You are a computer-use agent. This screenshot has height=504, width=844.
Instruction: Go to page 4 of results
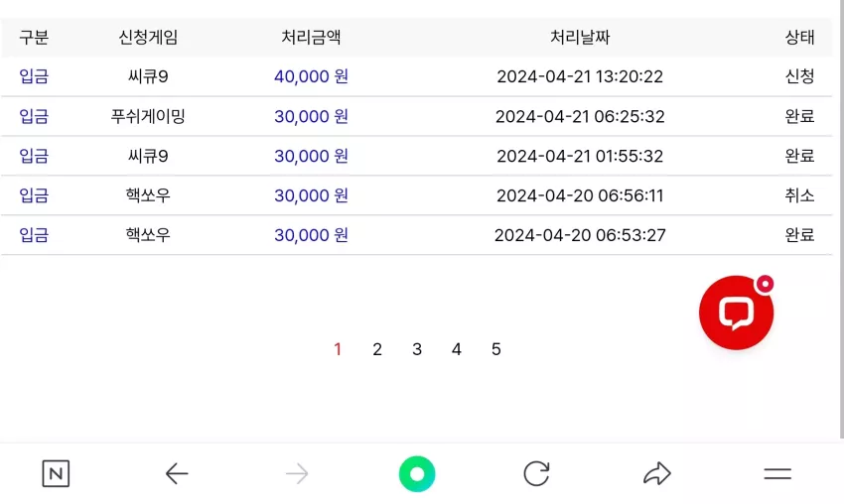(x=457, y=349)
